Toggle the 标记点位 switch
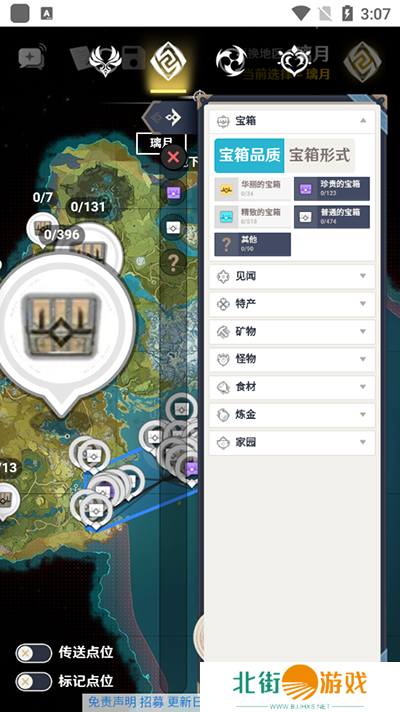Image resolution: width=400 pixels, height=712 pixels. [x=34, y=682]
